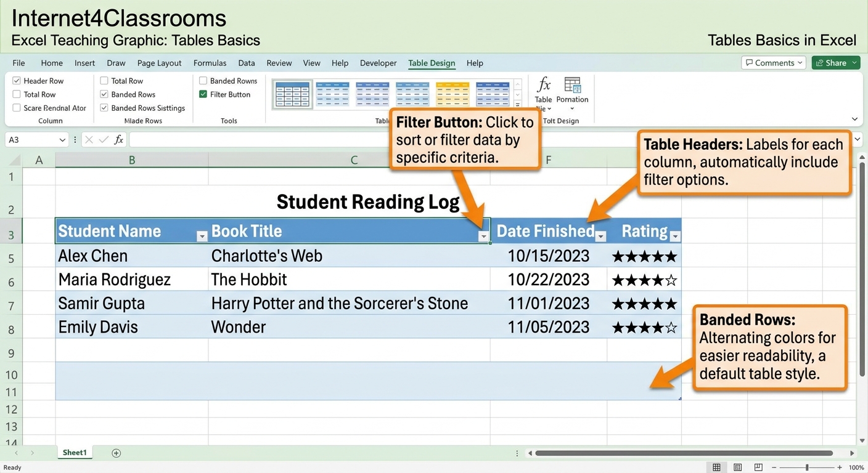868x473 pixels.
Task: Click the fx insert function icon in formula bar
Action: [119, 140]
